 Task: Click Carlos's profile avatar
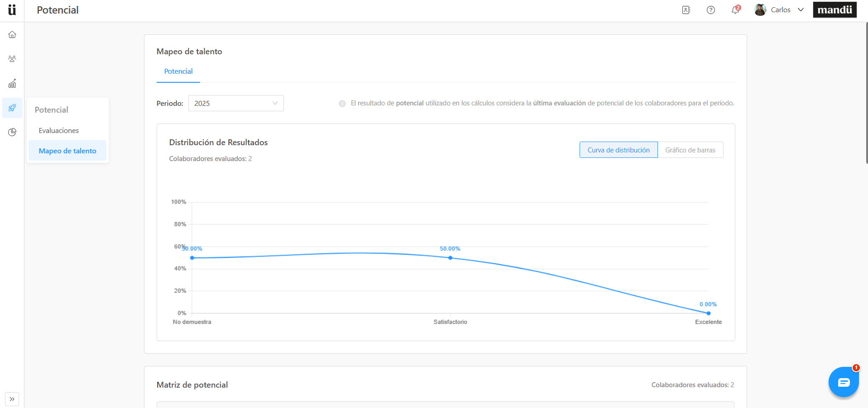tap(760, 10)
